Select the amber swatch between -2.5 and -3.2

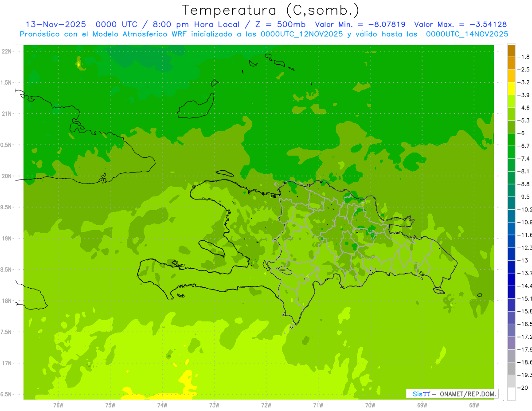point(511,76)
